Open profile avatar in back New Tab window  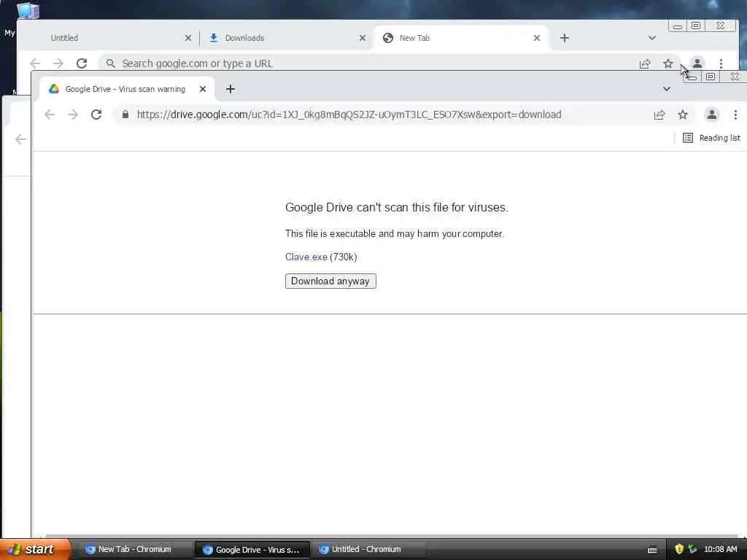[697, 63]
